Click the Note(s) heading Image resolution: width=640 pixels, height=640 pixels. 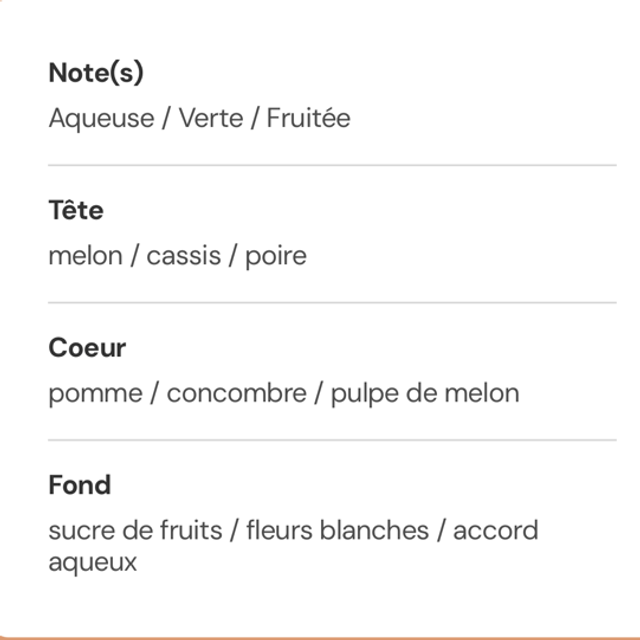click(96, 73)
